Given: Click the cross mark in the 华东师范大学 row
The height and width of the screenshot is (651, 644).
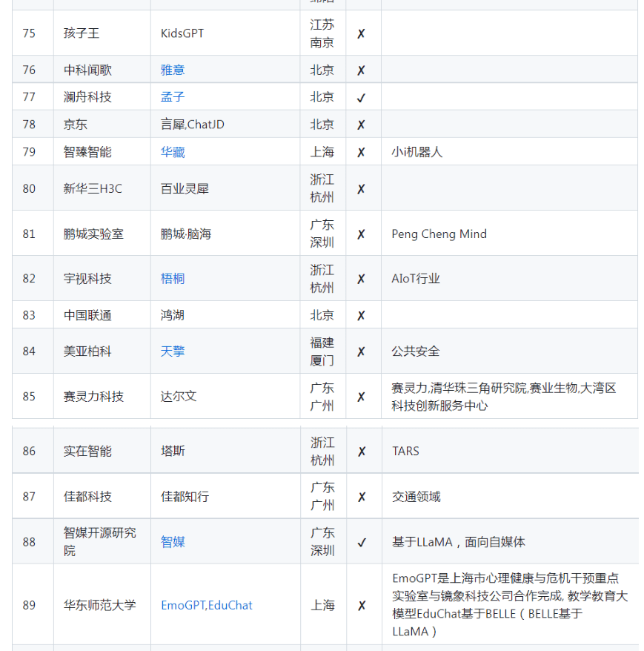Looking at the screenshot, I should [362, 606].
